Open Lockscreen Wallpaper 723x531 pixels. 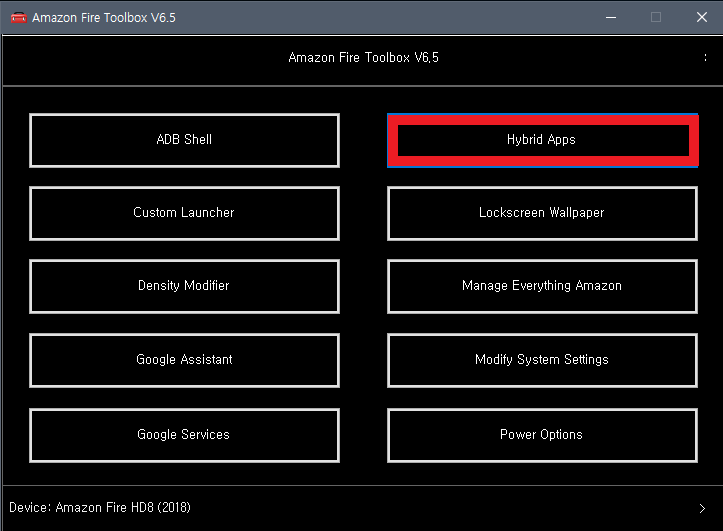[x=543, y=213]
